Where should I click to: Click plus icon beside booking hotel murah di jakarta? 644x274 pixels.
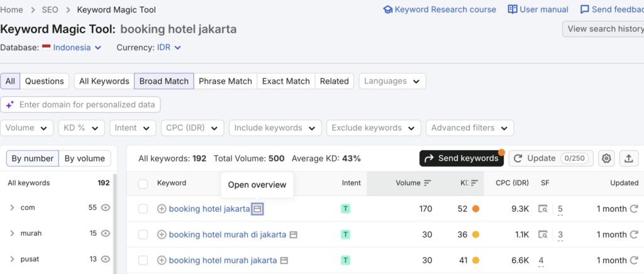162,234
